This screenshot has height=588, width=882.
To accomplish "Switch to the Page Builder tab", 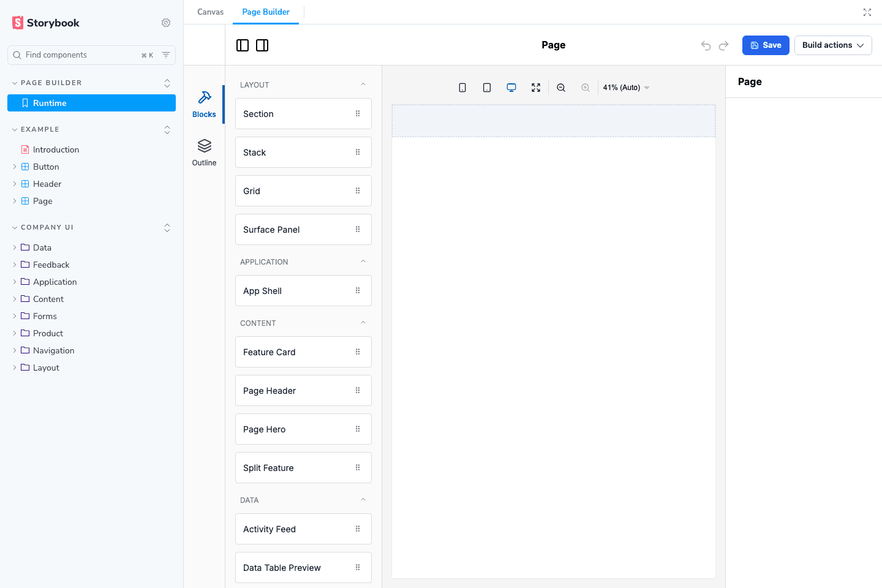I will tap(266, 12).
